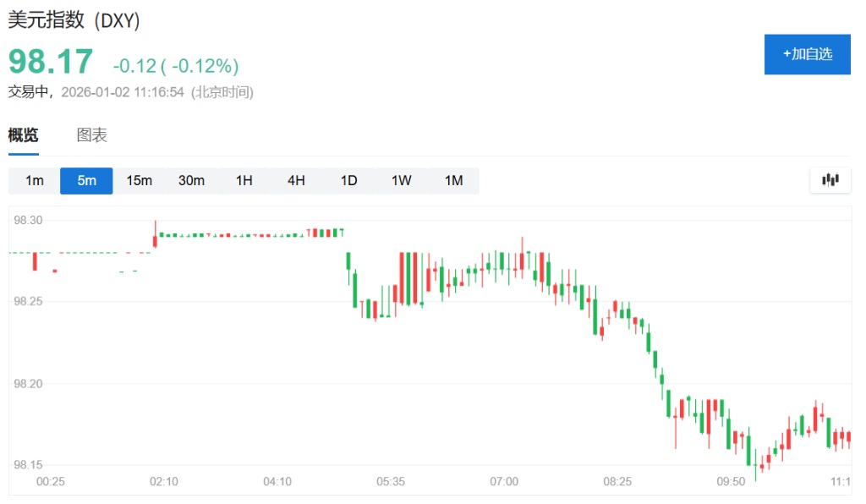
Task: Switch to 1M monthly interval
Action: [453, 181]
